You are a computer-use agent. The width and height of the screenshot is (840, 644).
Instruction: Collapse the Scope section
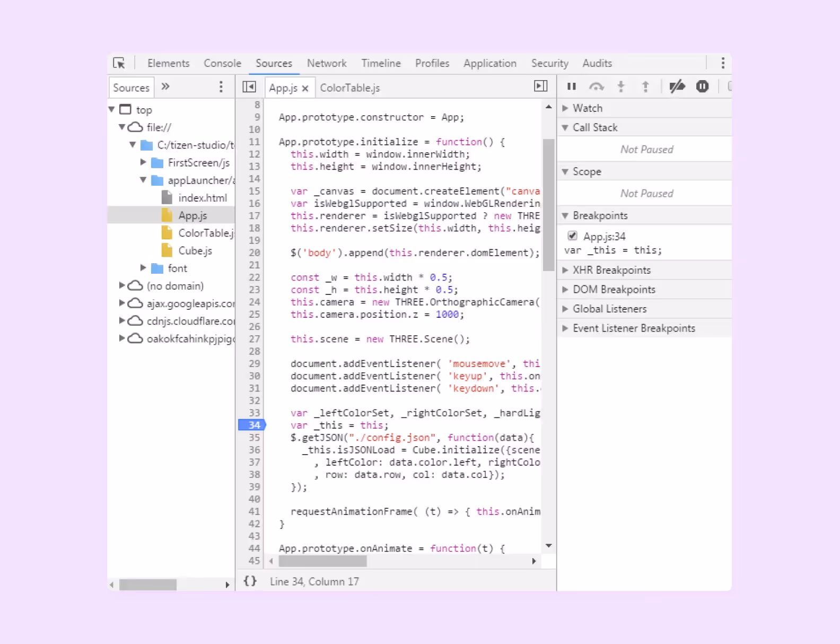(565, 171)
